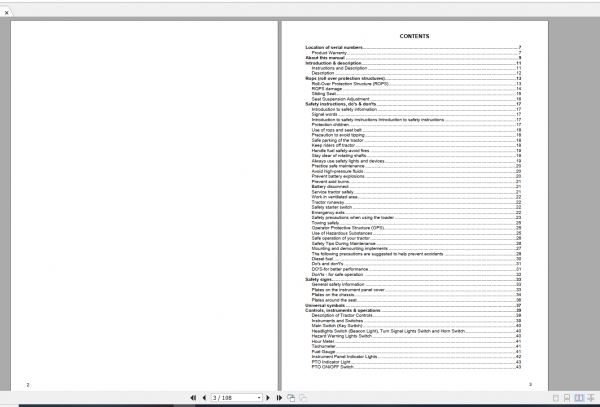Jump to the first page
600x407 pixels.
click(x=193, y=398)
